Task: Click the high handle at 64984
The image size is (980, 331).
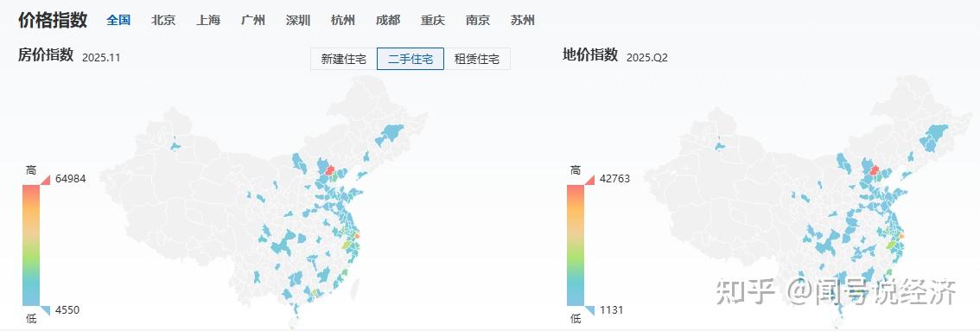Action: point(45,180)
